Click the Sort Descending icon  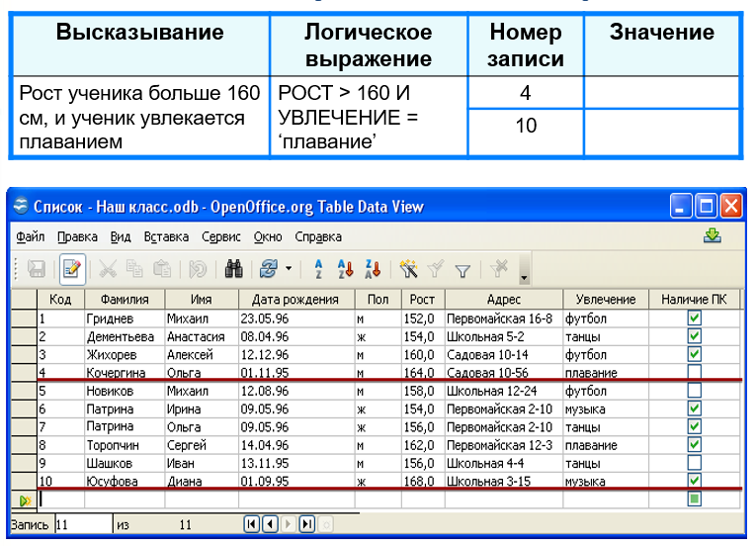[x=345, y=269]
